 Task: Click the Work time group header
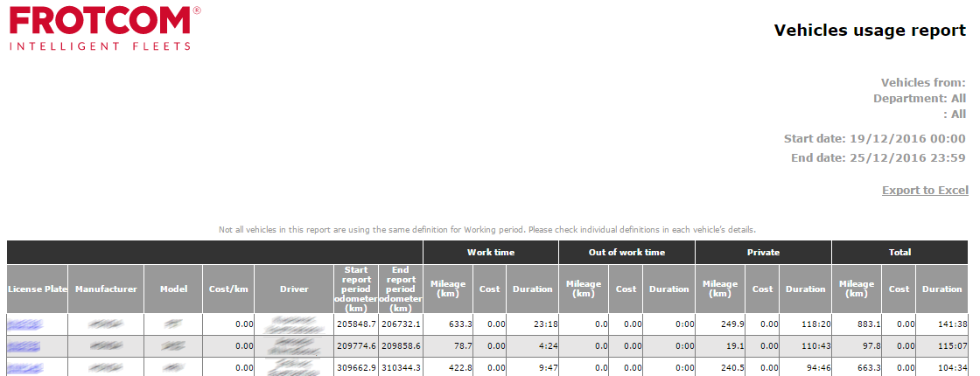pos(490,252)
